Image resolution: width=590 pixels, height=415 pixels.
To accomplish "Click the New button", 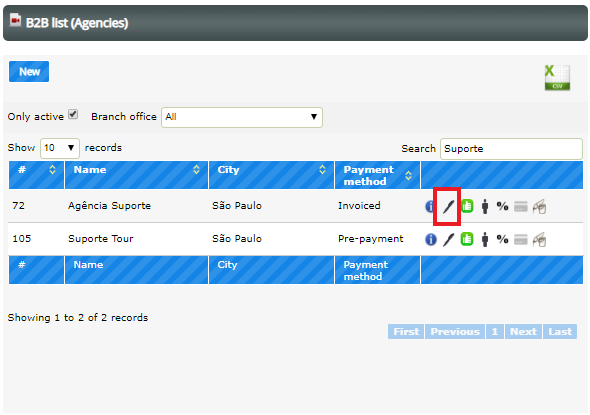I will [29, 71].
